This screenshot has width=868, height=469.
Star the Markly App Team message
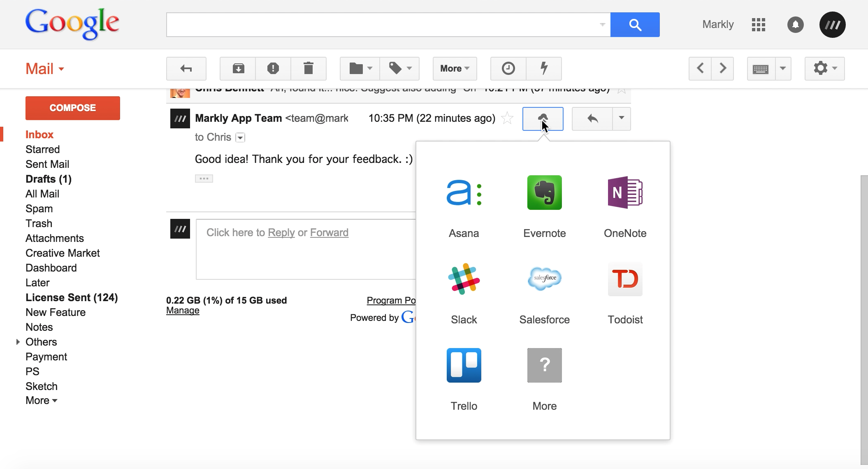click(508, 118)
